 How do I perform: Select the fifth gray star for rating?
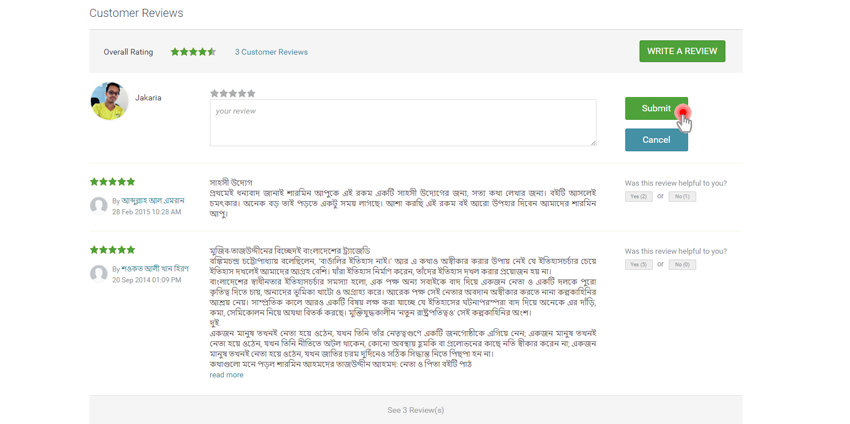251,93
